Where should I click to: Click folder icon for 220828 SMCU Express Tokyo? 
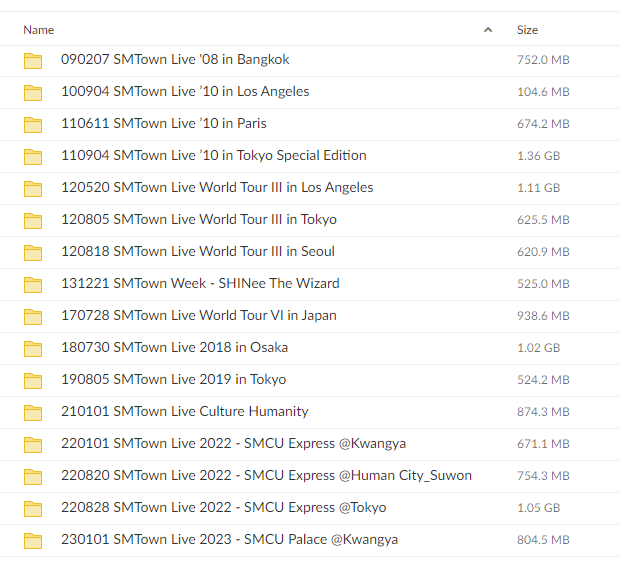pos(33,509)
